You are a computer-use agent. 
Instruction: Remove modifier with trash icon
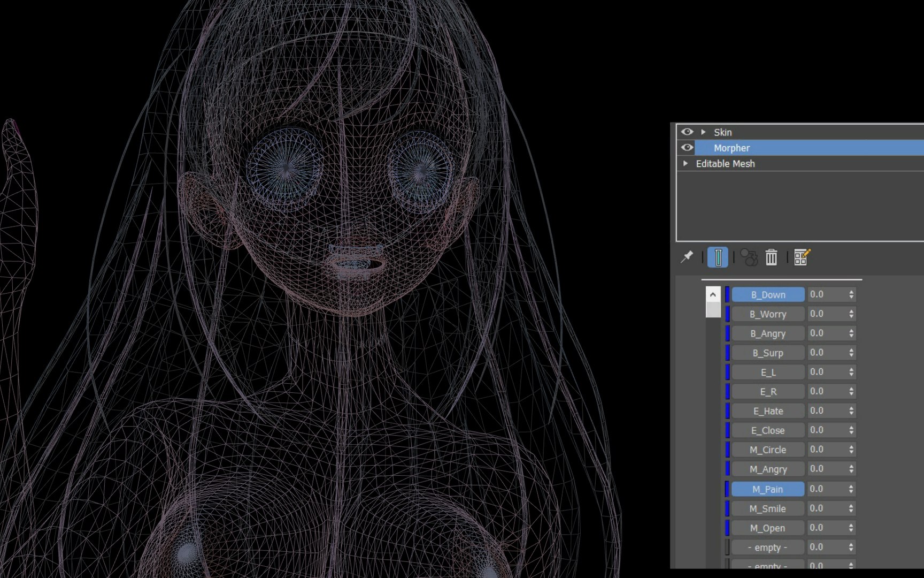click(771, 257)
